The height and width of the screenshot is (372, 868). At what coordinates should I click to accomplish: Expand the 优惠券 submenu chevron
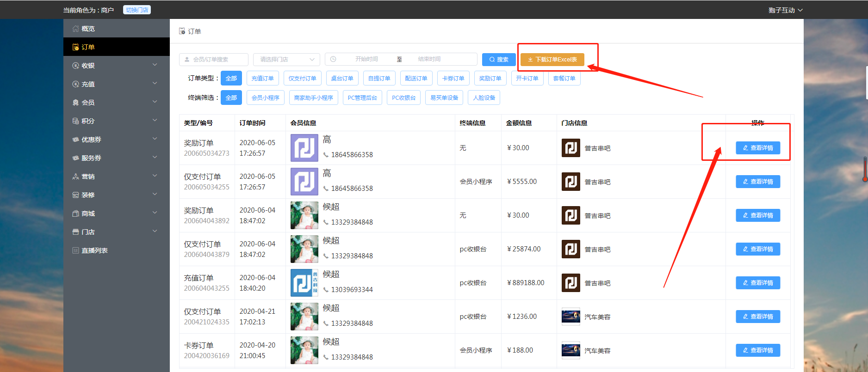point(155,139)
